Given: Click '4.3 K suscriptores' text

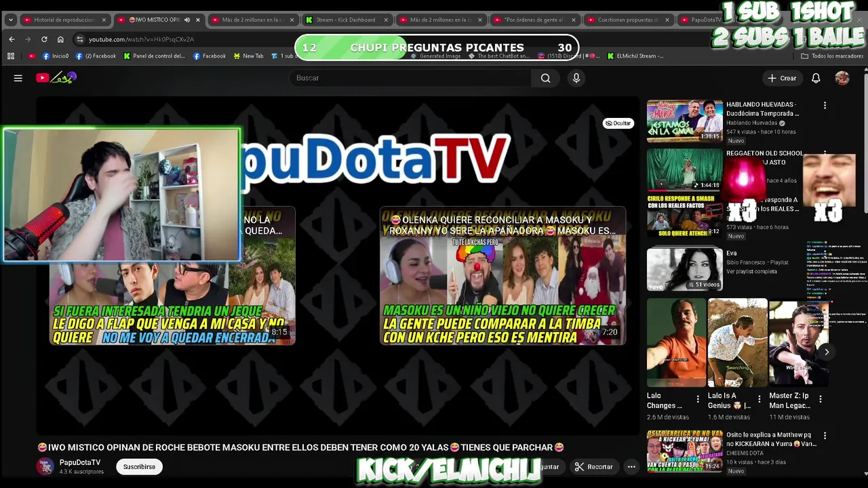Looking at the screenshot, I should click(x=81, y=472).
